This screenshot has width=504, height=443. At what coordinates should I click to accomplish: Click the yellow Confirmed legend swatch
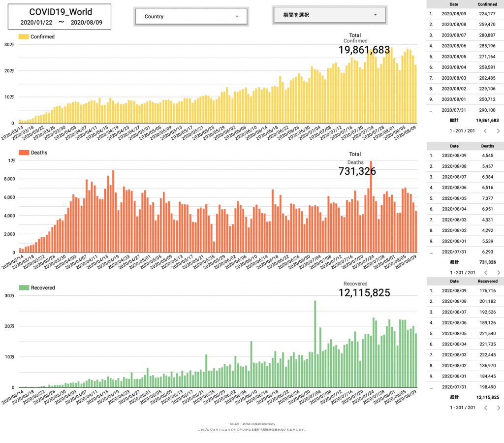(23, 37)
